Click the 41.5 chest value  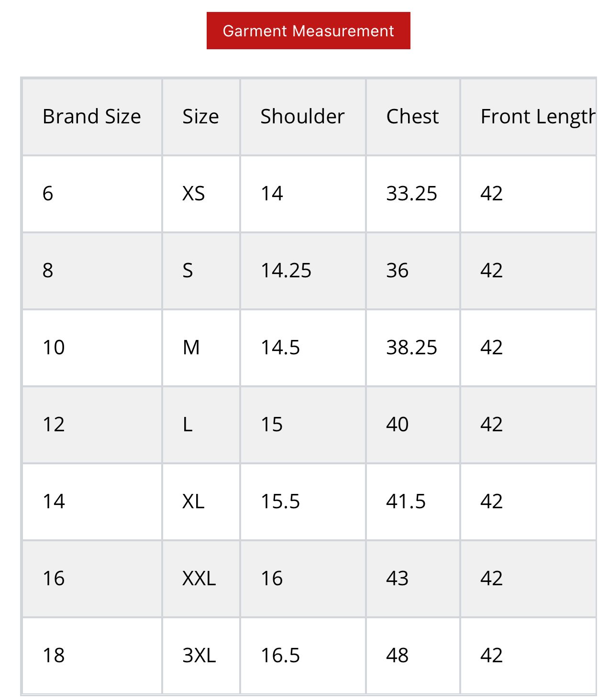point(406,502)
